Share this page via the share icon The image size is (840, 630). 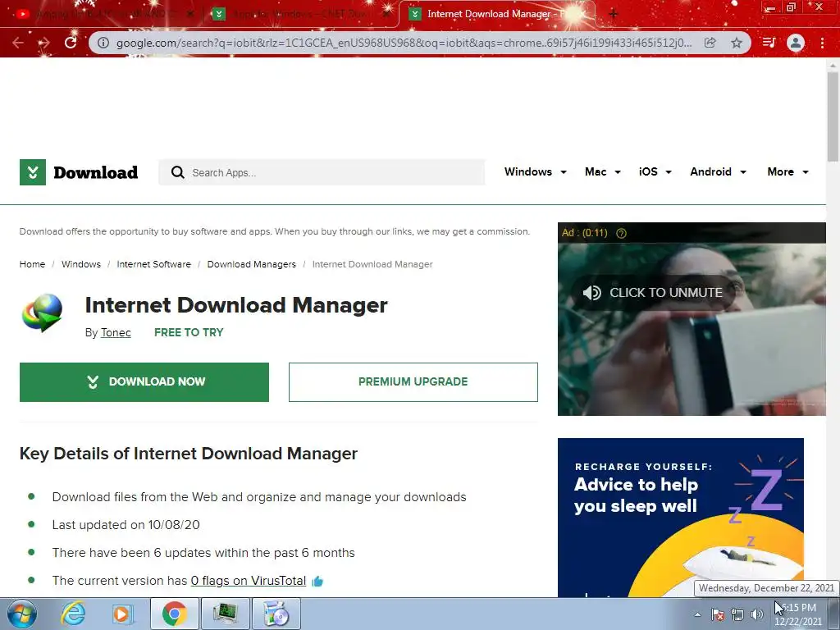[710, 43]
